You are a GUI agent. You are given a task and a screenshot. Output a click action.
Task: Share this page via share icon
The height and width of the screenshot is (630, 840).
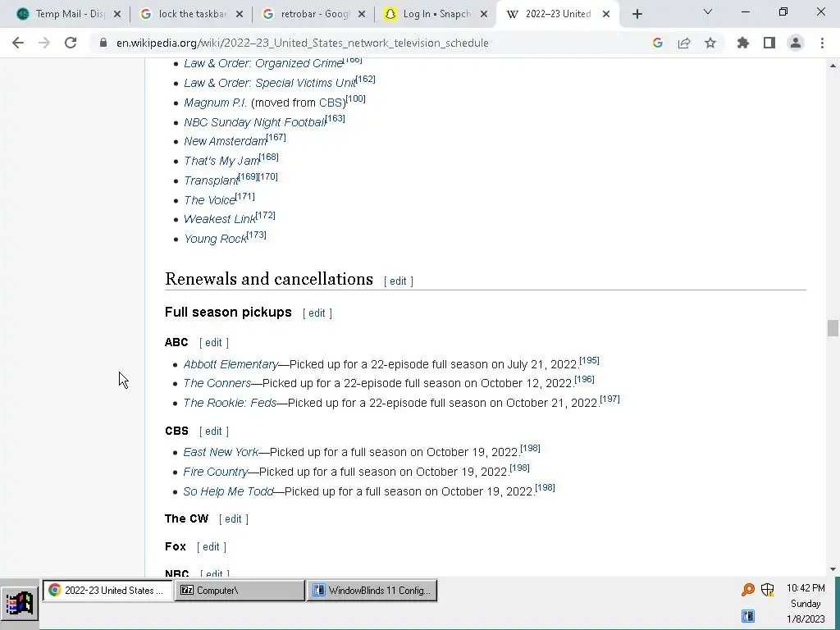coord(684,43)
